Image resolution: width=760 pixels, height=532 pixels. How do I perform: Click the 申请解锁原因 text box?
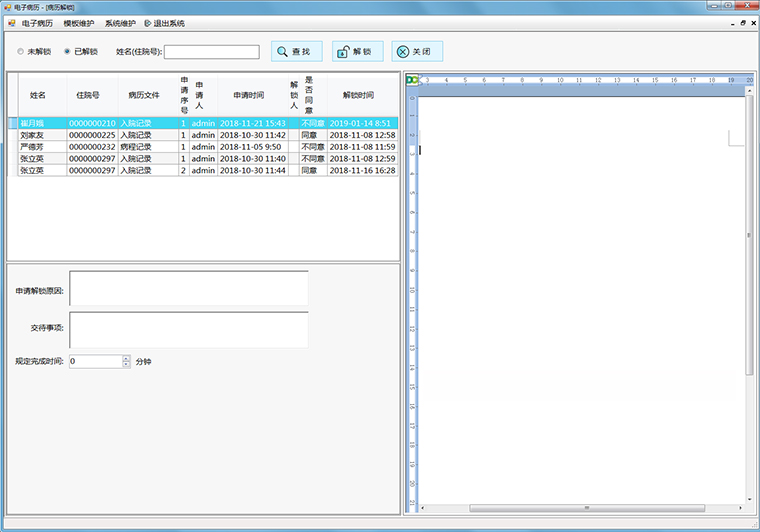click(x=188, y=289)
